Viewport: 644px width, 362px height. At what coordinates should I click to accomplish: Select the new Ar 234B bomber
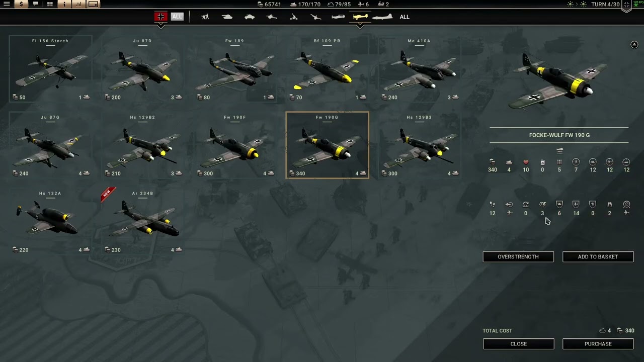[142, 221]
